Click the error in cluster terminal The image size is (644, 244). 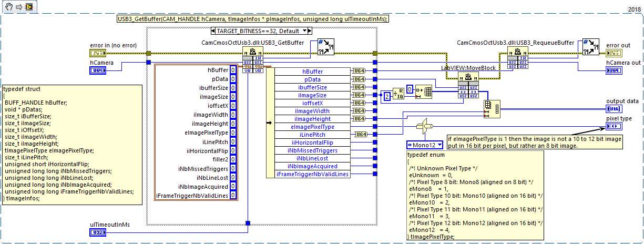tap(98, 54)
